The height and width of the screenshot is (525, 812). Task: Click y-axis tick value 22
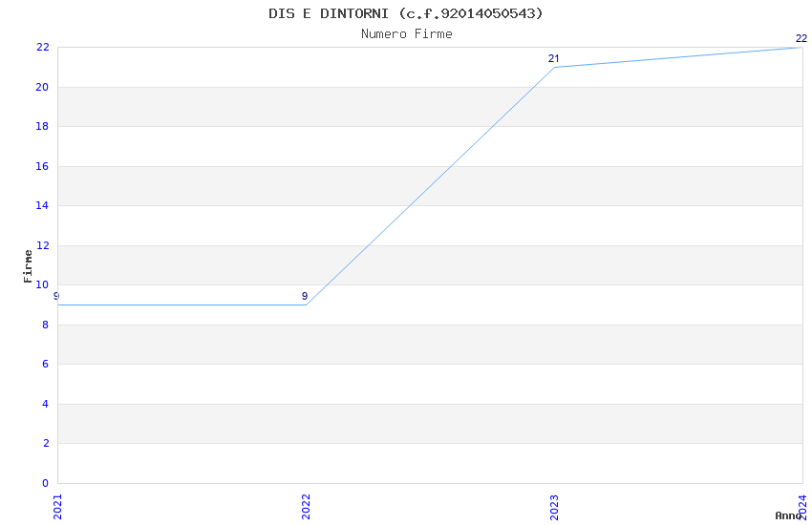[x=42, y=47]
